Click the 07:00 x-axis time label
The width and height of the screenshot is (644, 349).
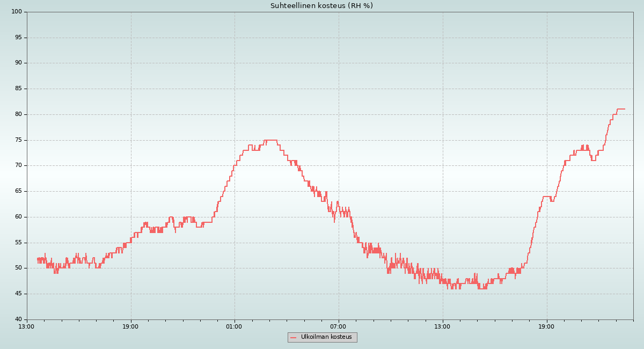338,326
